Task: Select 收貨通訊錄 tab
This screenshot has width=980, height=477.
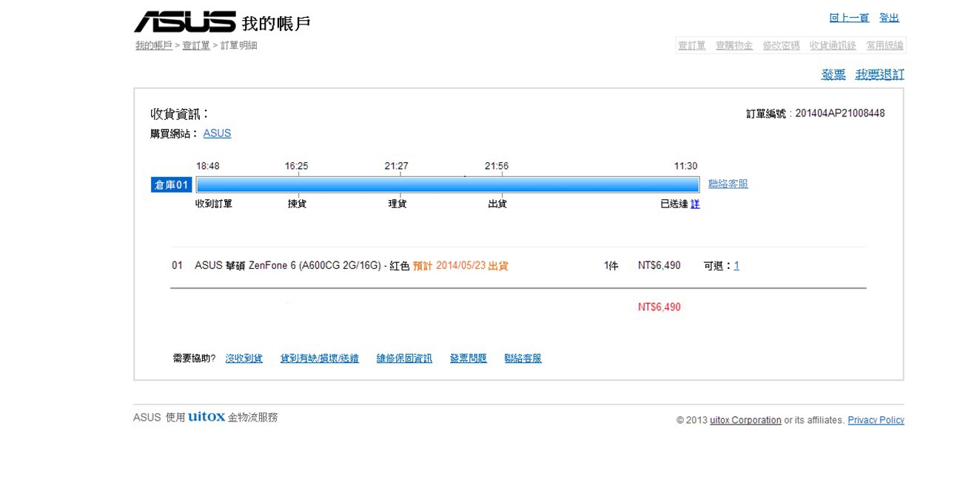Action: tap(833, 46)
